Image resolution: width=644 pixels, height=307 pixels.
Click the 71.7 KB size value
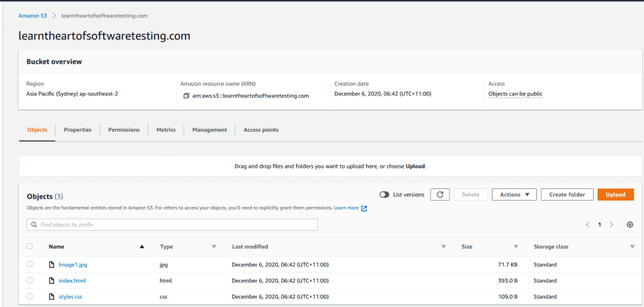coord(507,264)
